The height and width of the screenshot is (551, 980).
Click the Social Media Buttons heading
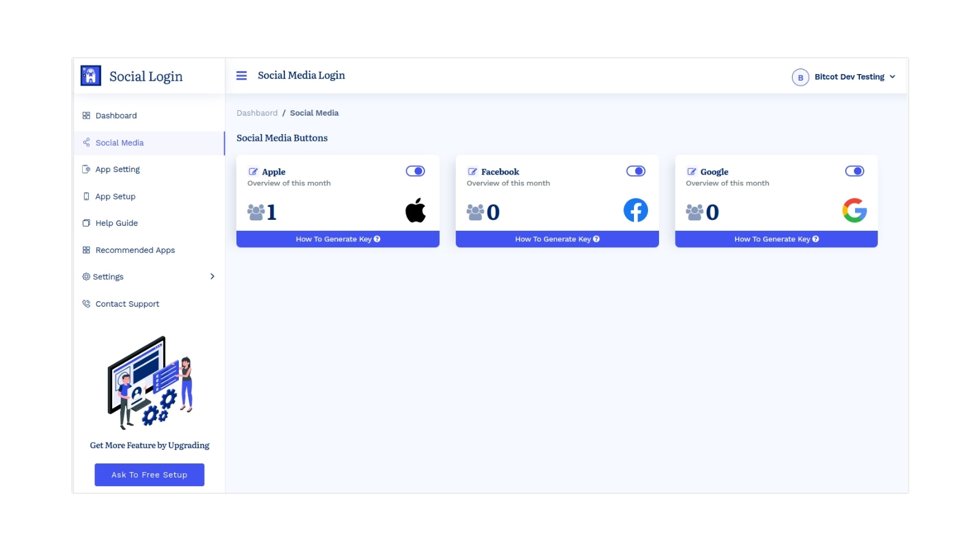282,138
